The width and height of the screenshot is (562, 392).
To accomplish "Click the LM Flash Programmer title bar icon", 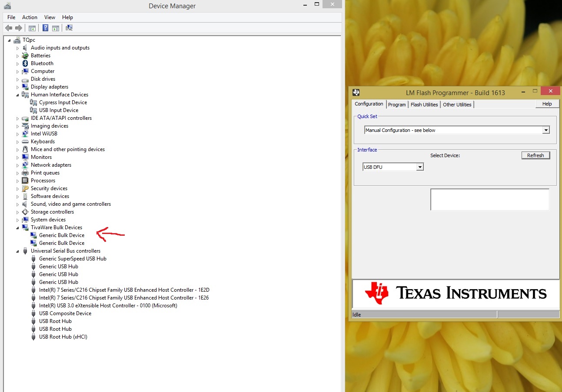I will click(356, 92).
